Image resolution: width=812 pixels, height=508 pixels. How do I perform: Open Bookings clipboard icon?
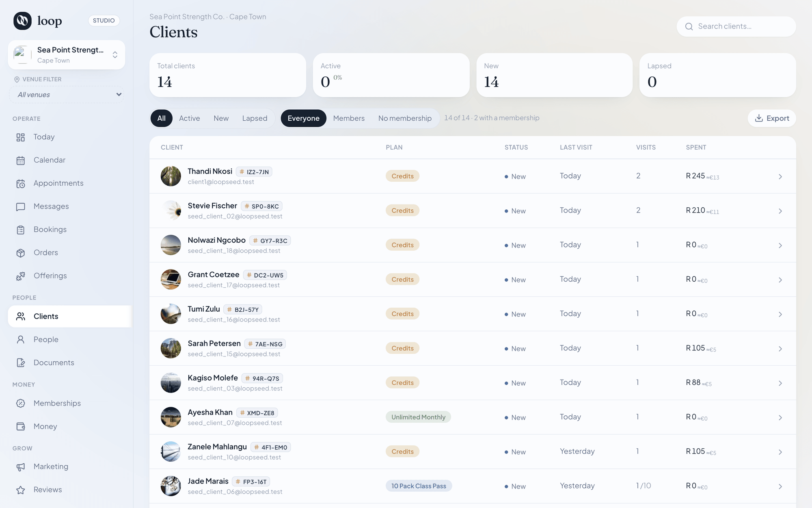(x=21, y=230)
